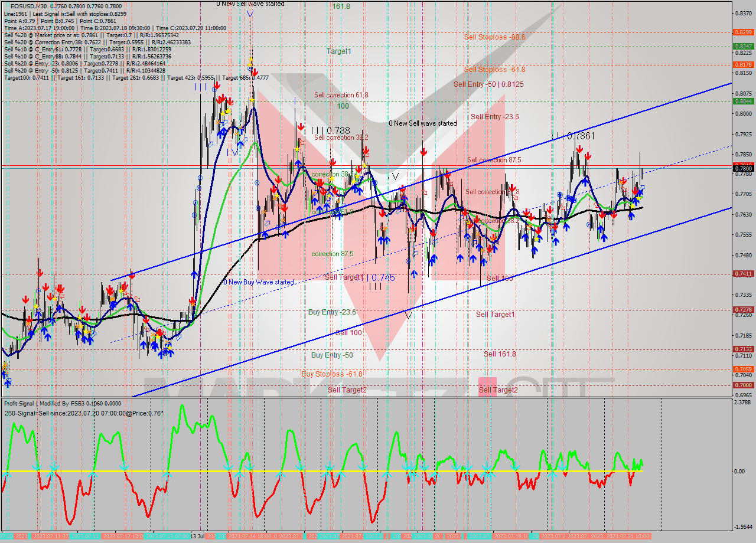756x543 pixels.
Task: Click the green 0.8247 price tag
Action: 742,46
